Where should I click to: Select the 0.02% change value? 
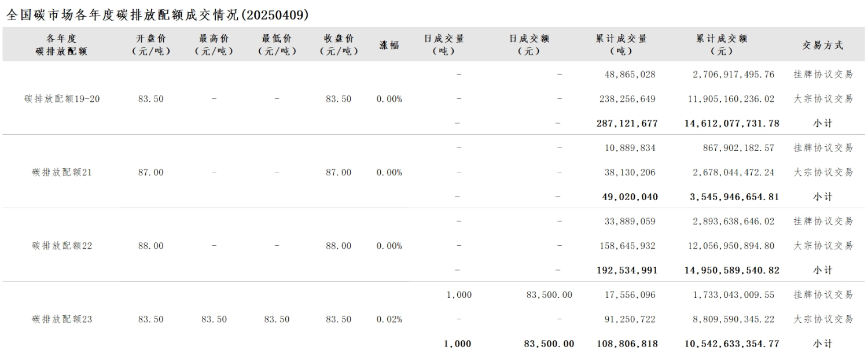[389, 319]
